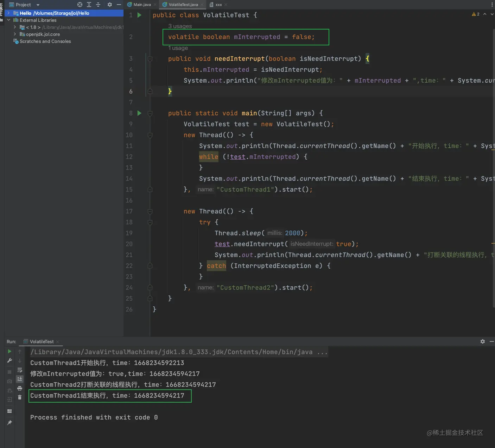Click the Exit icon in Run toolbar
The height and width of the screenshot is (448, 495).
pyautogui.click(x=9, y=399)
